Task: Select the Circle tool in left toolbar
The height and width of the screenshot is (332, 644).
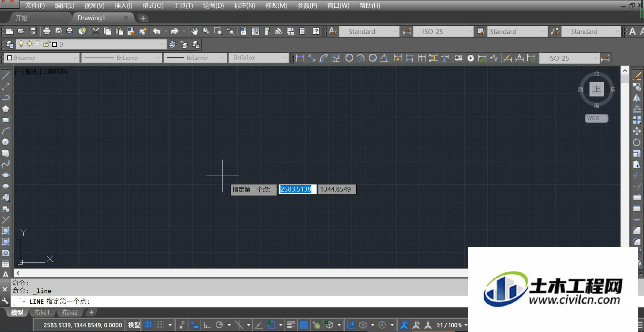Action: 6,142
